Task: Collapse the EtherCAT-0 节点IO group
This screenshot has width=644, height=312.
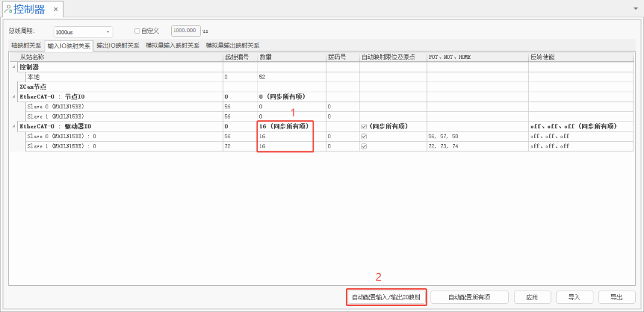Action: click(14, 97)
